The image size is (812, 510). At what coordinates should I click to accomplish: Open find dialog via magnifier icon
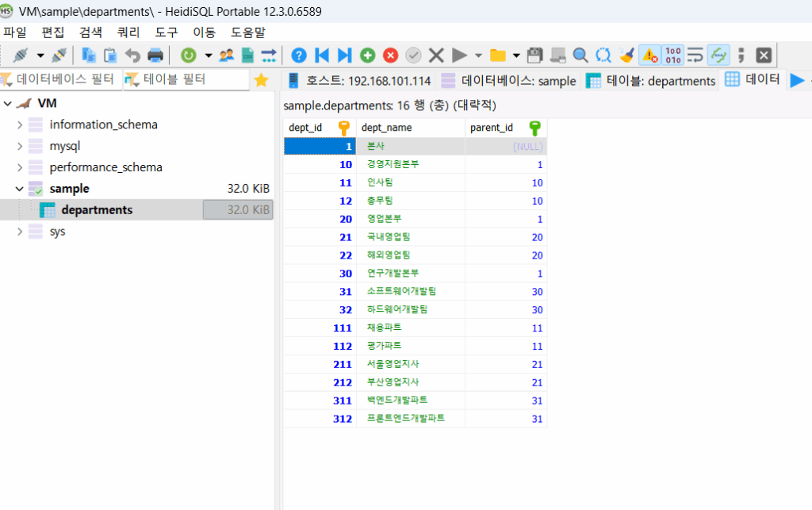(580, 55)
